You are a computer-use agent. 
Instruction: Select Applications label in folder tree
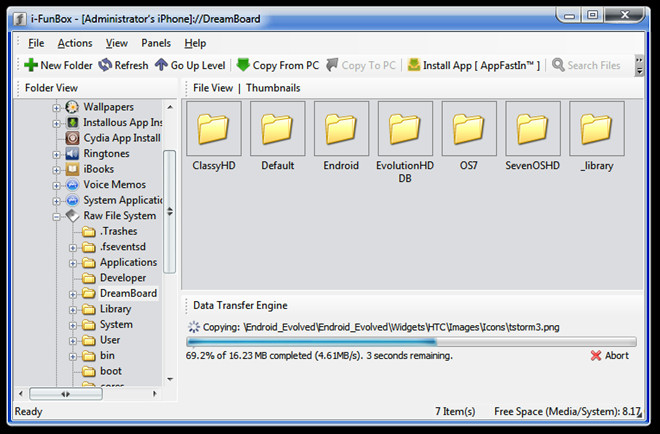(128, 262)
